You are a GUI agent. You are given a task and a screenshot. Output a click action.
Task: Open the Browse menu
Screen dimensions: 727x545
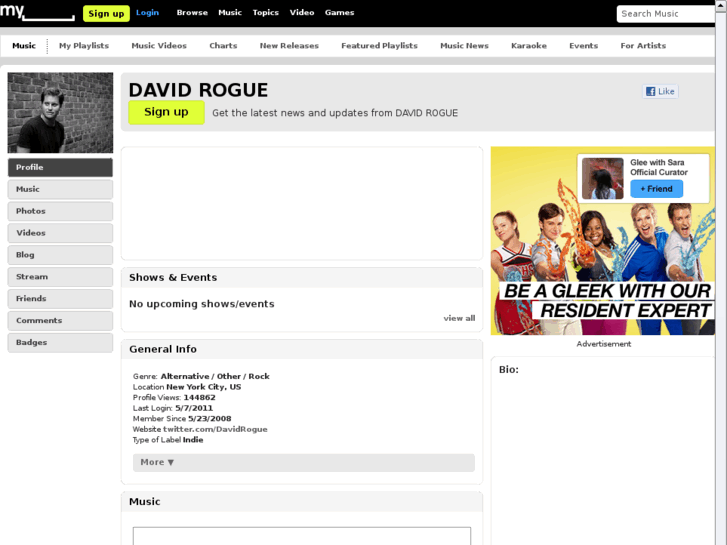(x=192, y=13)
